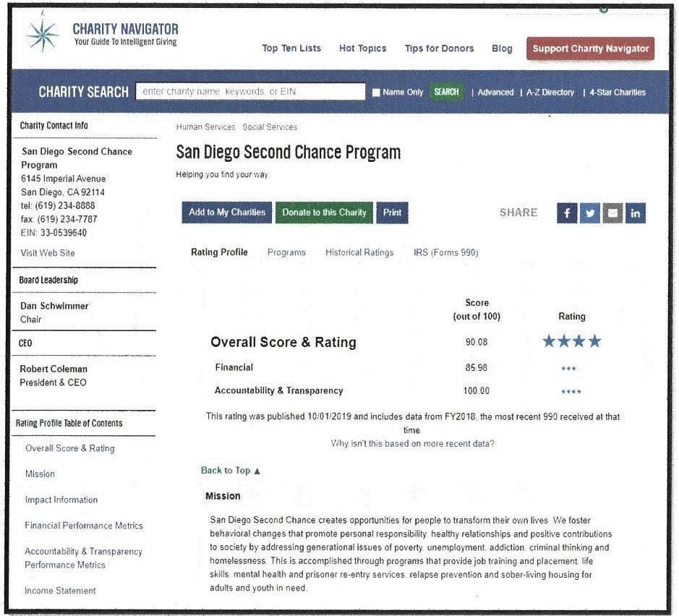This screenshot has width=679, height=616.
Task: Open the IRS (Forms 990) tab
Action: pos(445,252)
